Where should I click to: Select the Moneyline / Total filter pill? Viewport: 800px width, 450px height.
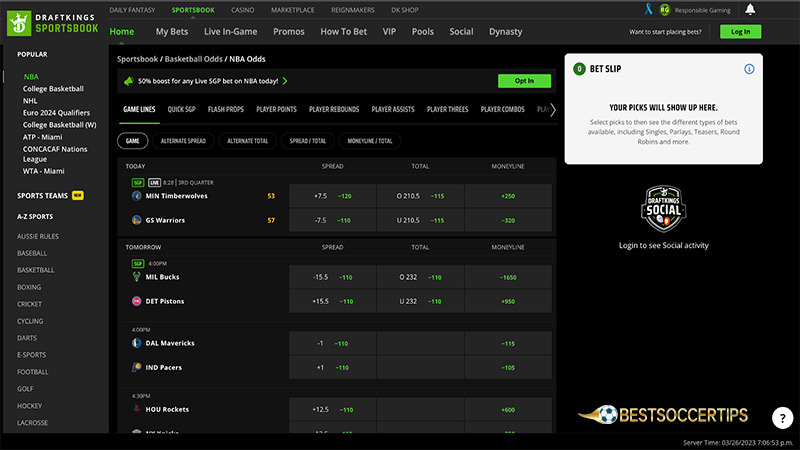pos(370,141)
